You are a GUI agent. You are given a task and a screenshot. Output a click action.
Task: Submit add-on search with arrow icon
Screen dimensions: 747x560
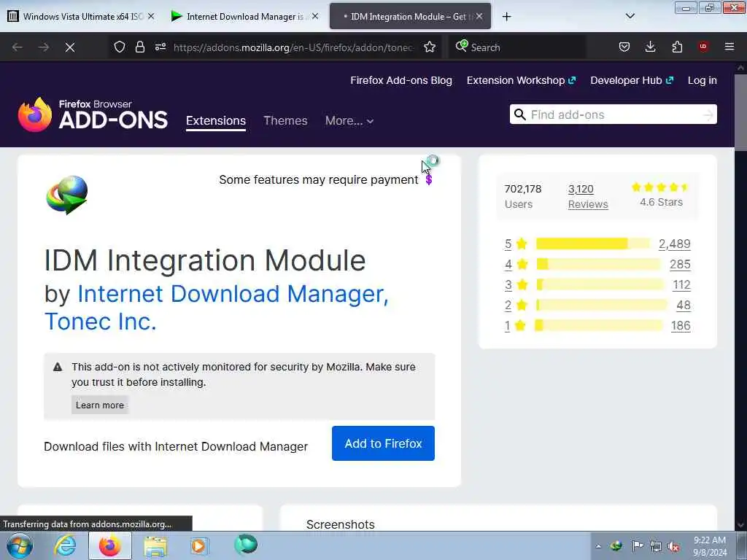708,114
